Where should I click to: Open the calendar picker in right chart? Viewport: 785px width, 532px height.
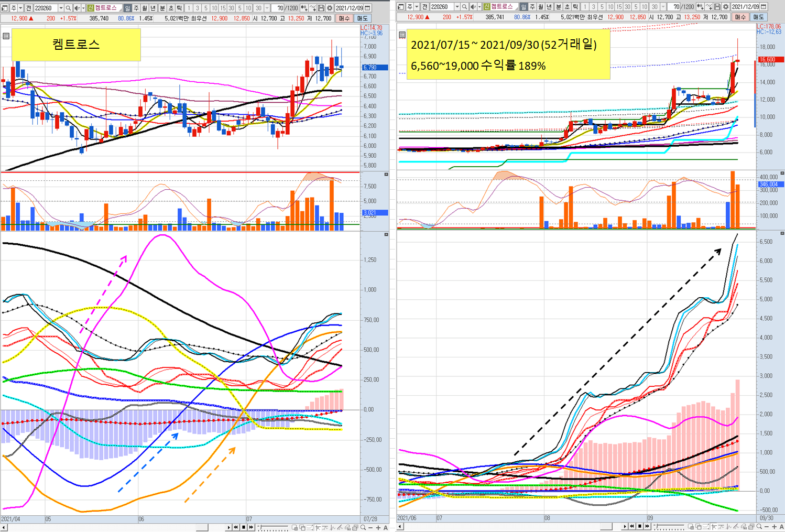[764, 7]
